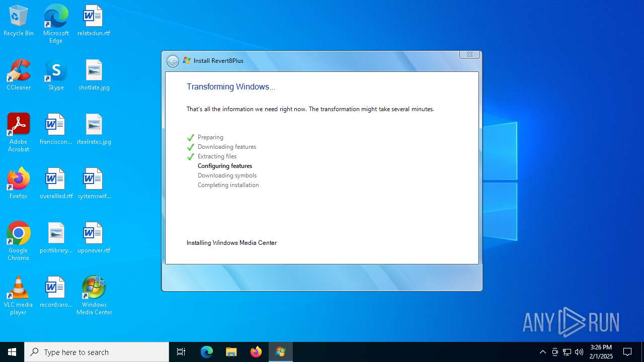Open Adobe Acrobat desktop shortcut
The image size is (644, 362).
[19, 133]
